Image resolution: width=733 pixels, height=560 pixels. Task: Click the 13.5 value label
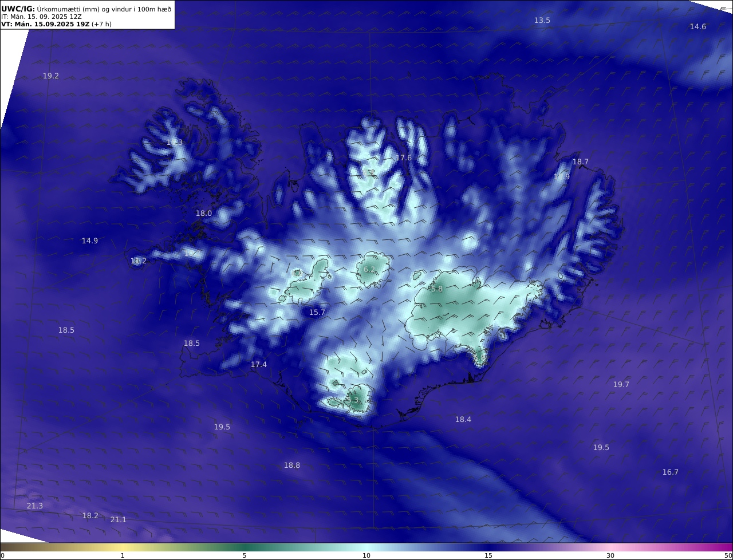pyautogui.click(x=542, y=21)
